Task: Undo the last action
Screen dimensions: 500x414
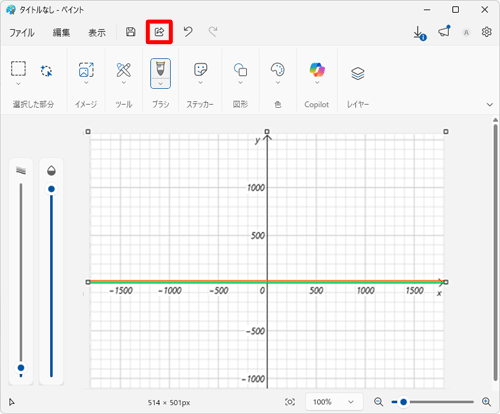Action: pyautogui.click(x=188, y=32)
